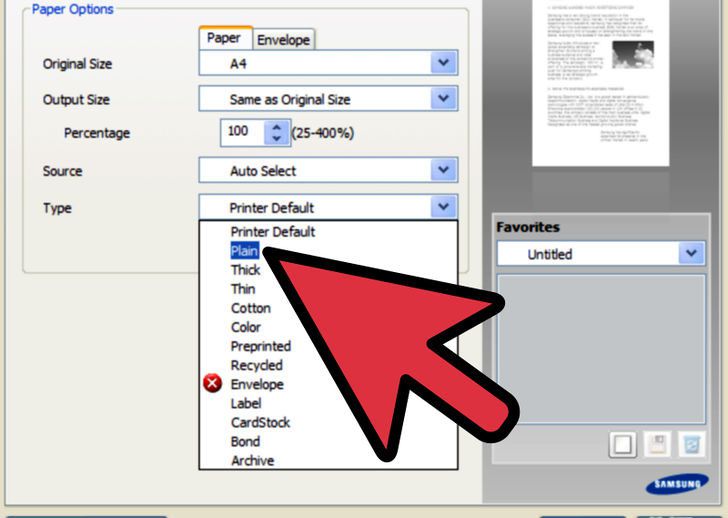Open the Original Size dropdown
Screen dimensions: 728x518
(444, 64)
